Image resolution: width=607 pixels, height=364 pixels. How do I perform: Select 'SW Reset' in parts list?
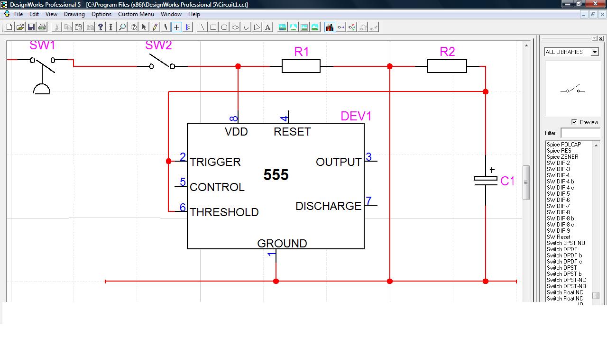(558, 237)
